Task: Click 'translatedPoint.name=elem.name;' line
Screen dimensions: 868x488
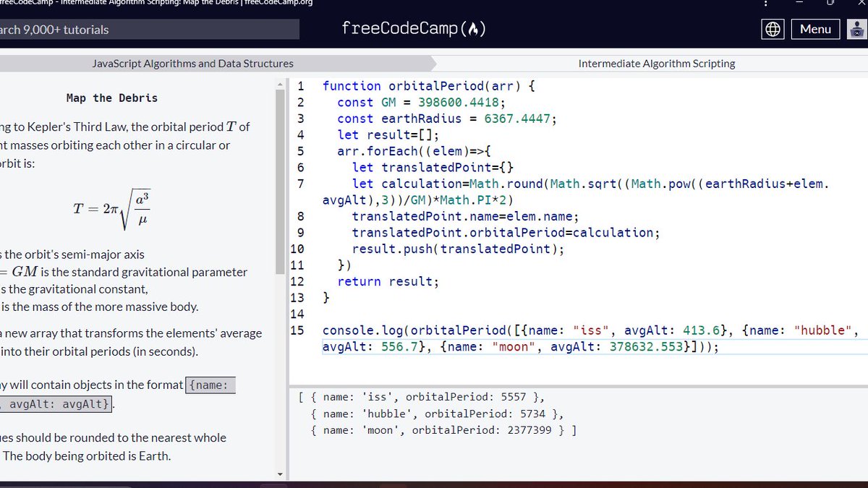Action: coord(466,217)
